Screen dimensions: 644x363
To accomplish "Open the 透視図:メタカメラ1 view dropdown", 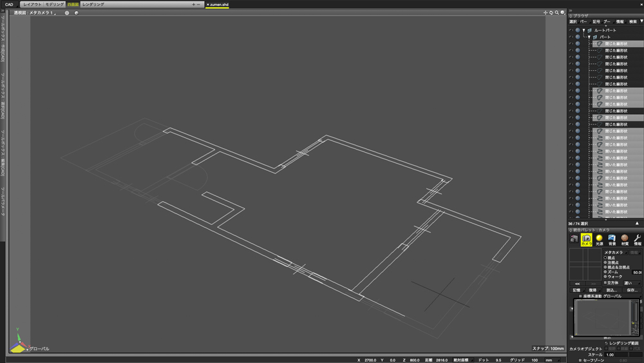I will point(35,13).
